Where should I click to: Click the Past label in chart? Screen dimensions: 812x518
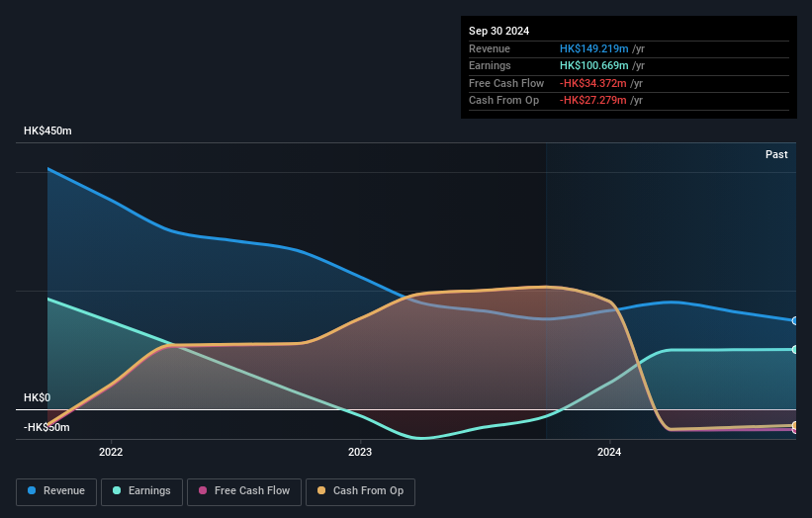click(x=776, y=154)
